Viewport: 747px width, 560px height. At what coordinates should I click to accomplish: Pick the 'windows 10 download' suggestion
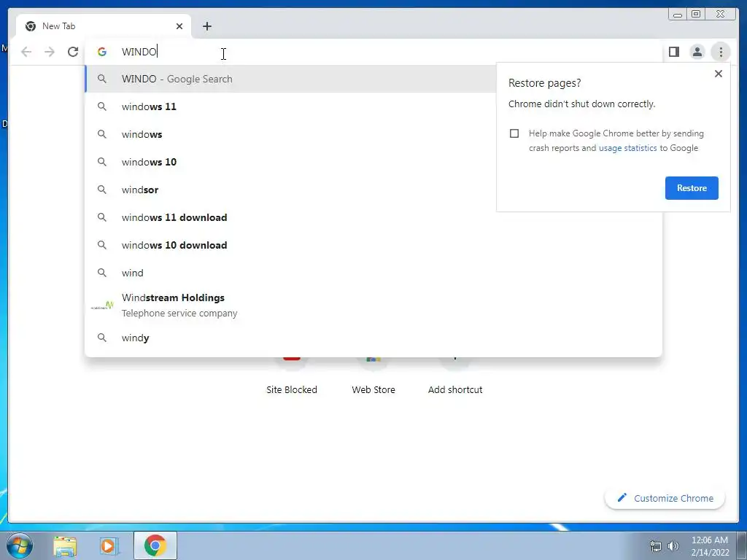pos(373,245)
